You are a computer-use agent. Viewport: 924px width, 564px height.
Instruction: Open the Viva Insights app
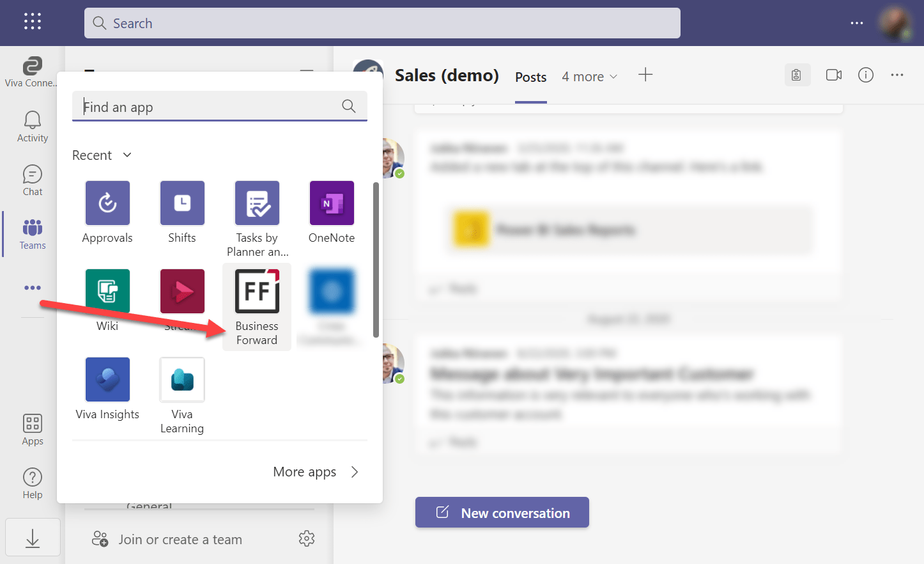[107, 379]
